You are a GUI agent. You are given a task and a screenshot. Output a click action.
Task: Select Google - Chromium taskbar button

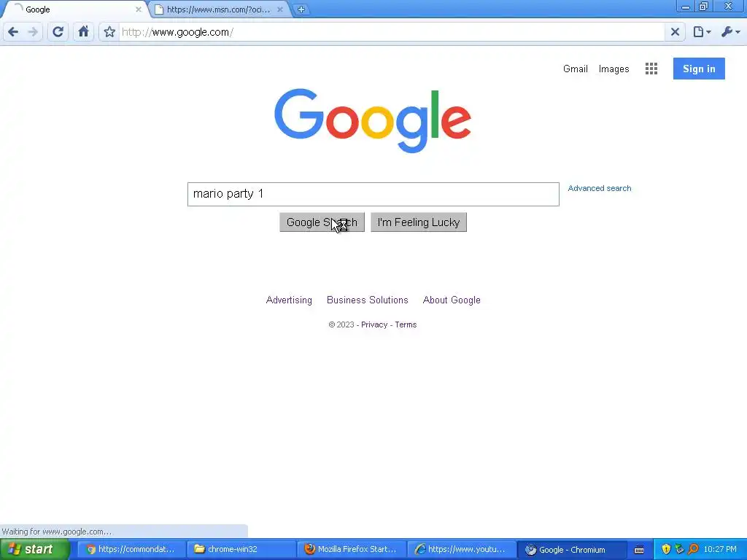tap(570, 550)
